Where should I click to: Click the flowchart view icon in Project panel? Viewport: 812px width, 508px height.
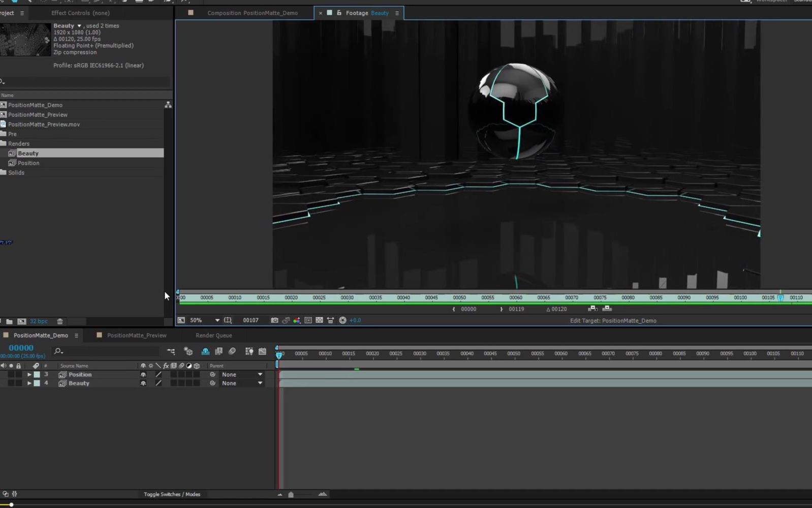(168, 105)
